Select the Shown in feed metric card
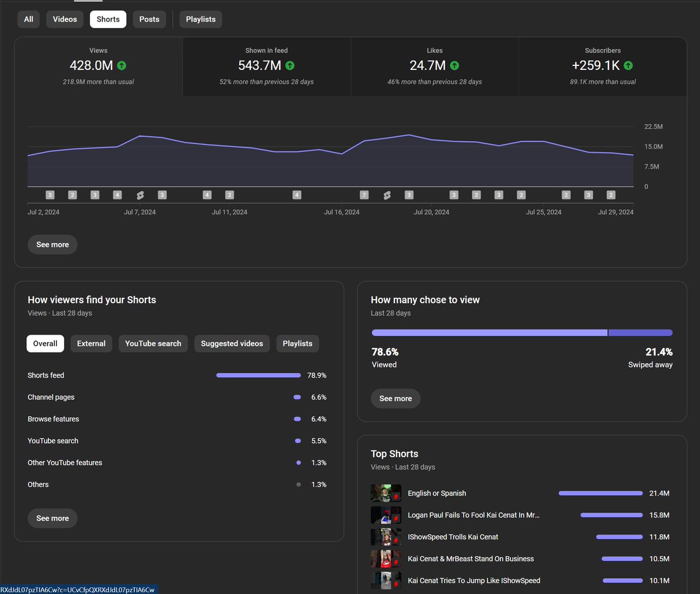The image size is (700, 594). (x=267, y=66)
